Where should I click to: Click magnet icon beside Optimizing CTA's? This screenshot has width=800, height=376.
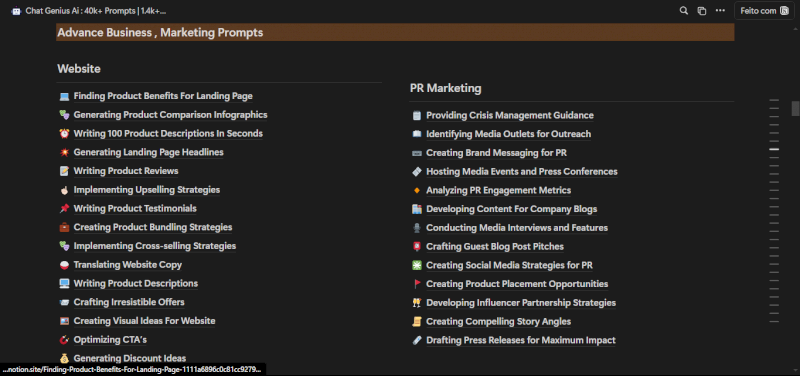64,339
